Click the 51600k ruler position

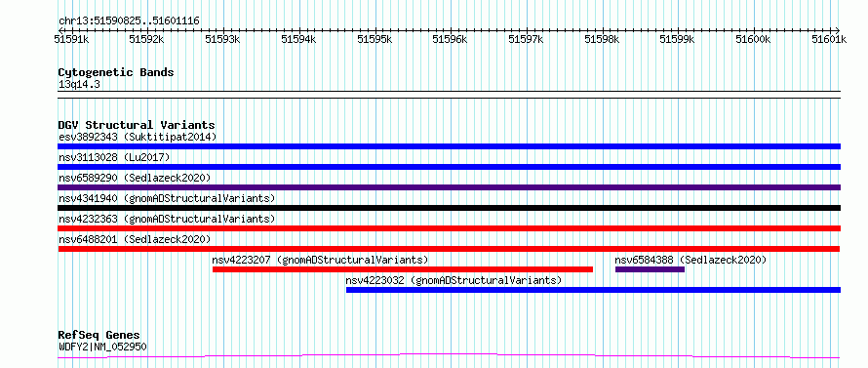(754, 39)
